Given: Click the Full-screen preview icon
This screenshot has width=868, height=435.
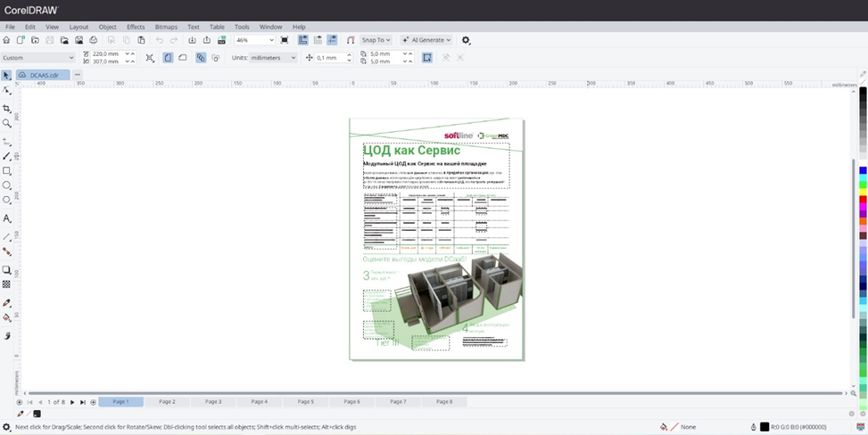Looking at the screenshot, I should (285, 40).
